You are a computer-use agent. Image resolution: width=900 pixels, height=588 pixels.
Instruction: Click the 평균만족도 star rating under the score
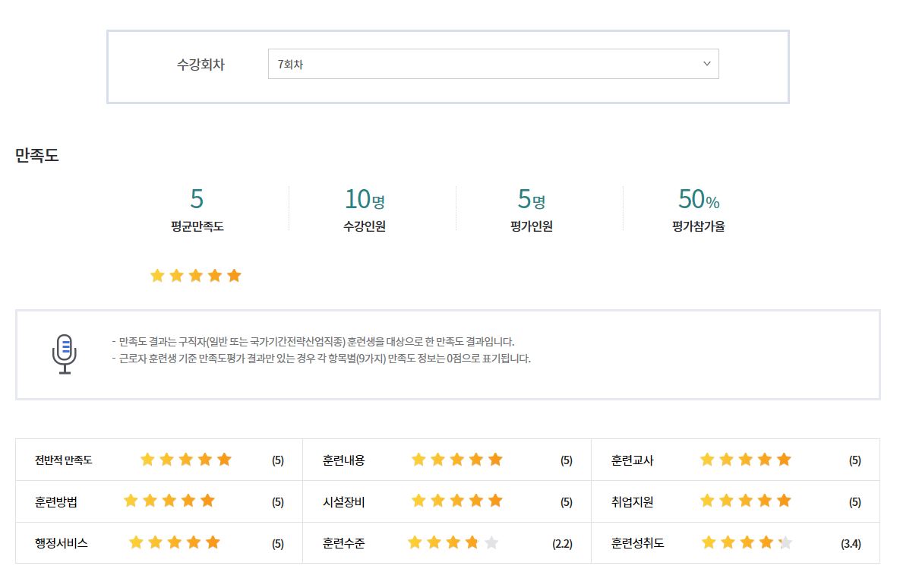coord(196,276)
